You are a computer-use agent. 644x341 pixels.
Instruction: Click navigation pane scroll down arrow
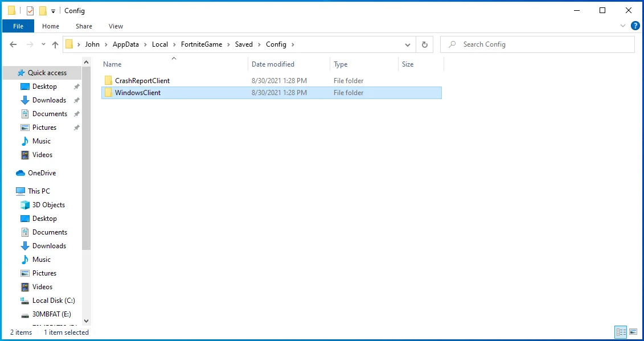(86, 321)
